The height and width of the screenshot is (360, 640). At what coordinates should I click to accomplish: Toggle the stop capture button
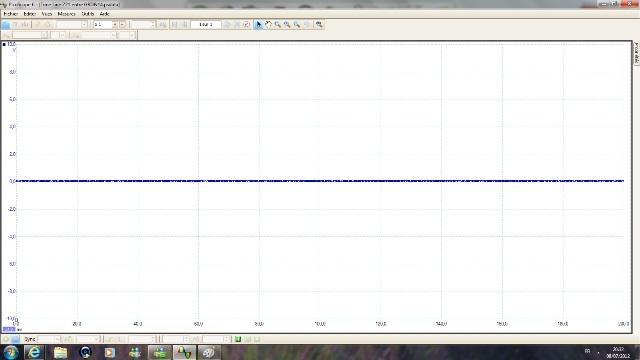[x=15, y=339]
